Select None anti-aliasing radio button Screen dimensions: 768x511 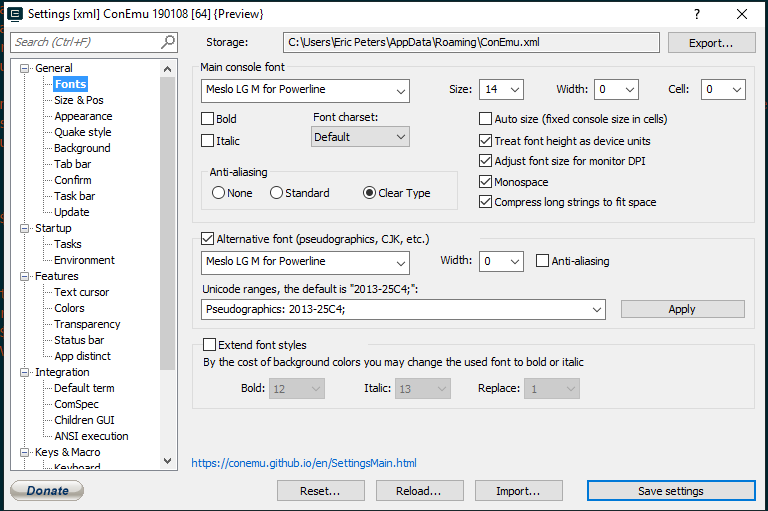[218, 193]
